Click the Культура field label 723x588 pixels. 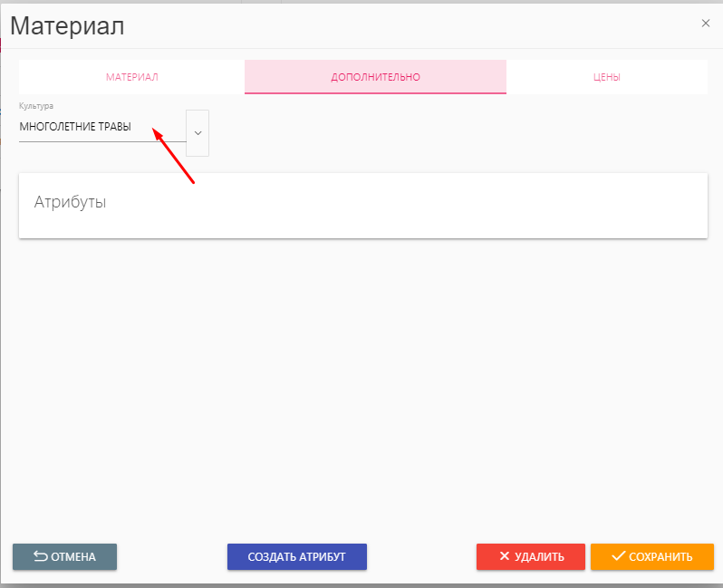coord(36,106)
